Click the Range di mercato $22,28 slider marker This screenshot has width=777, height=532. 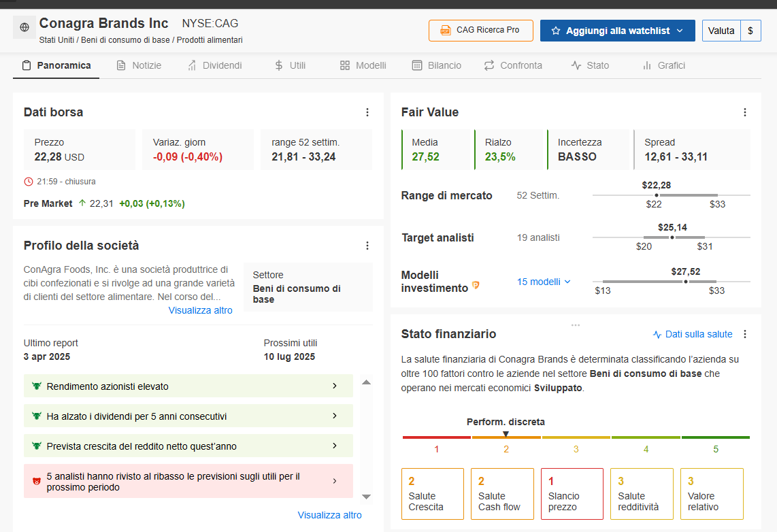657,195
